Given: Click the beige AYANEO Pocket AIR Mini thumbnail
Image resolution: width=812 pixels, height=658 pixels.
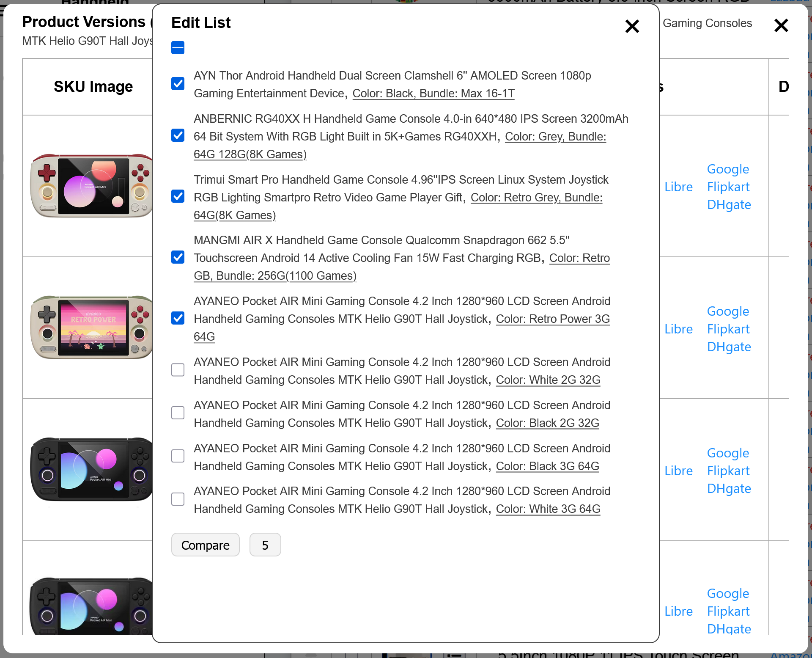Looking at the screenshot, I should (x=91, y=186).
